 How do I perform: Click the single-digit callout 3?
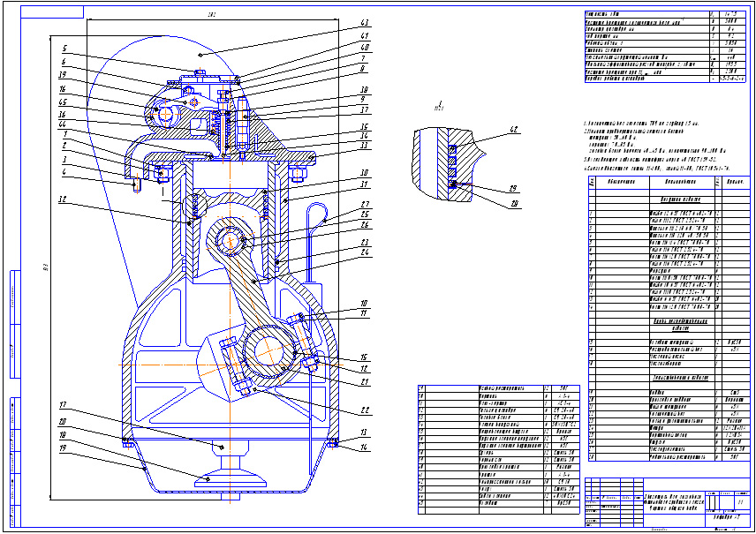click(64, 159)
